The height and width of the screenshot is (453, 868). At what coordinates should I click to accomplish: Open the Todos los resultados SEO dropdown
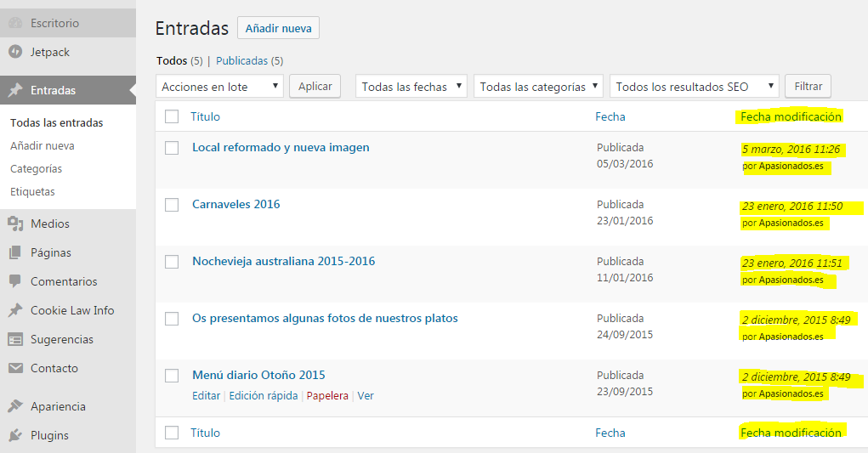695,87
